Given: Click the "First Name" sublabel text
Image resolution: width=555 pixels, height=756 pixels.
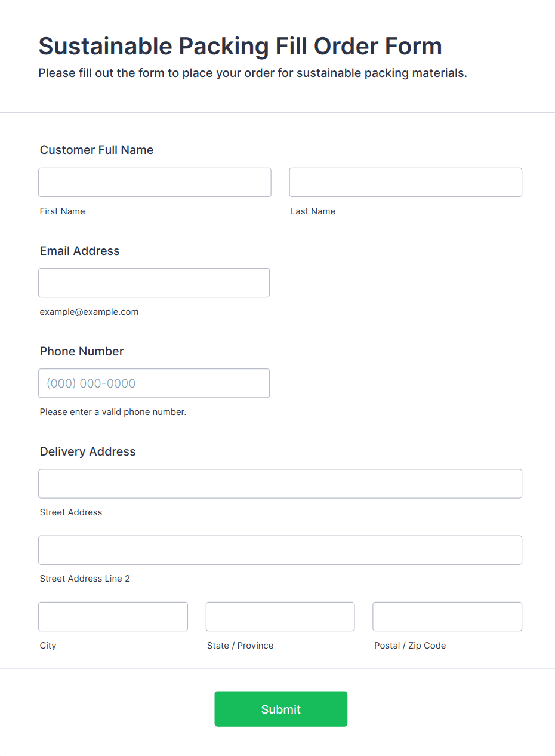Looking at the screenshot, I should 63,211.
